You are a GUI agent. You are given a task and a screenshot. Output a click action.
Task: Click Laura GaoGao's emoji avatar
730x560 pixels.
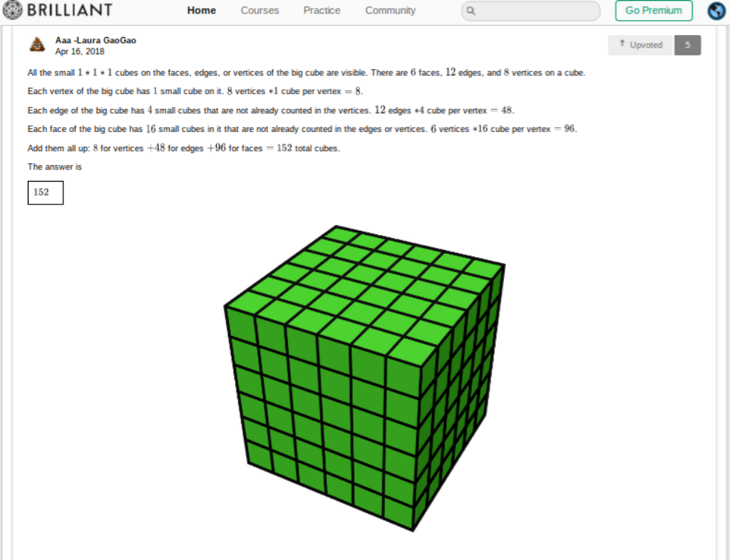pos(37,45)
